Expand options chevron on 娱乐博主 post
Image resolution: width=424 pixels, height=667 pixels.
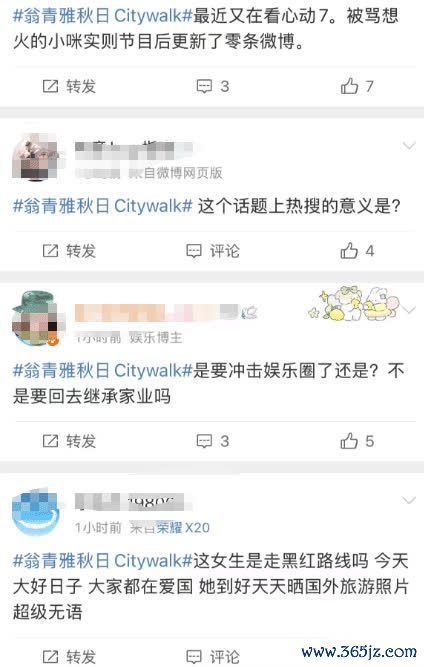[410, 309]
